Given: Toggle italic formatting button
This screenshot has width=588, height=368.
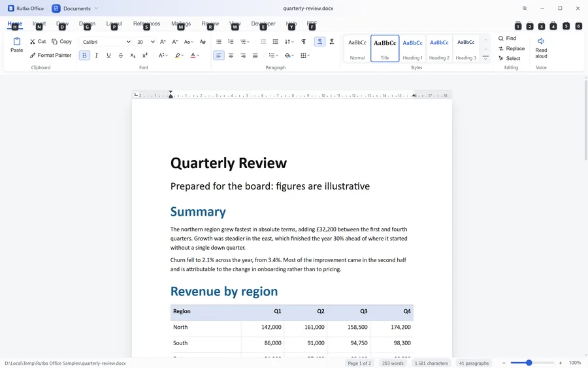Looking at the screenshot, I should [97, 56].
